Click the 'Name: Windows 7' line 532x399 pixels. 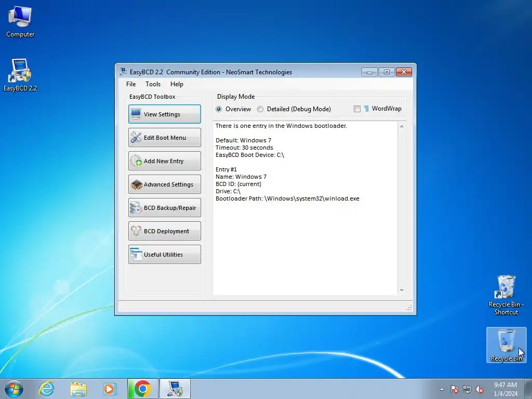[x=241, y=177]
